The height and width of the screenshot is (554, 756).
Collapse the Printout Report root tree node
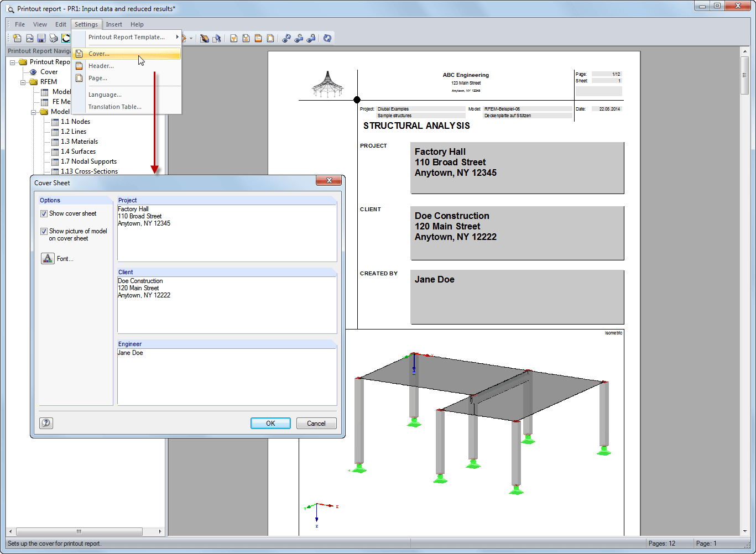[x=13, y=62]
